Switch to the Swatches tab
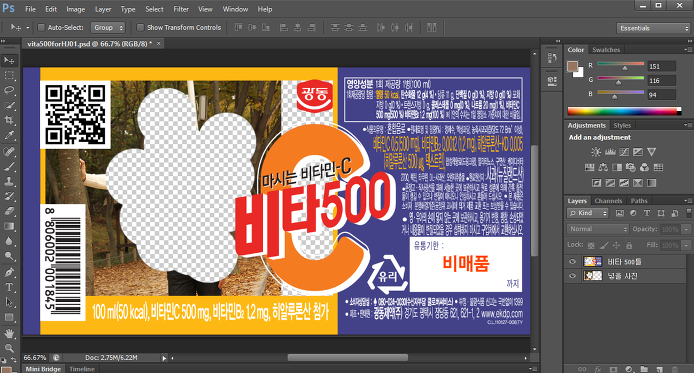The width and height of the screenshot is (694, 373). pyautogui.click(x=606, y=50)
